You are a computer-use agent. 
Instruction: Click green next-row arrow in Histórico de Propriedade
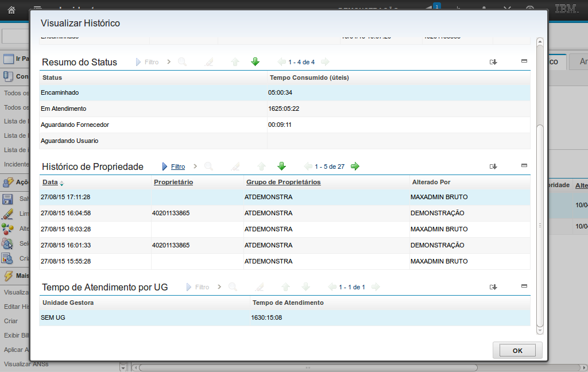coord(281,166)
